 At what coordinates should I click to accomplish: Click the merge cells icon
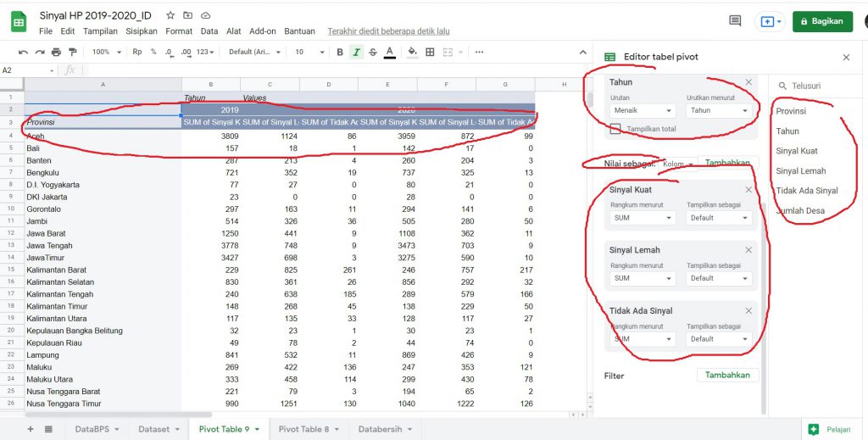click(x=448, y=52)
